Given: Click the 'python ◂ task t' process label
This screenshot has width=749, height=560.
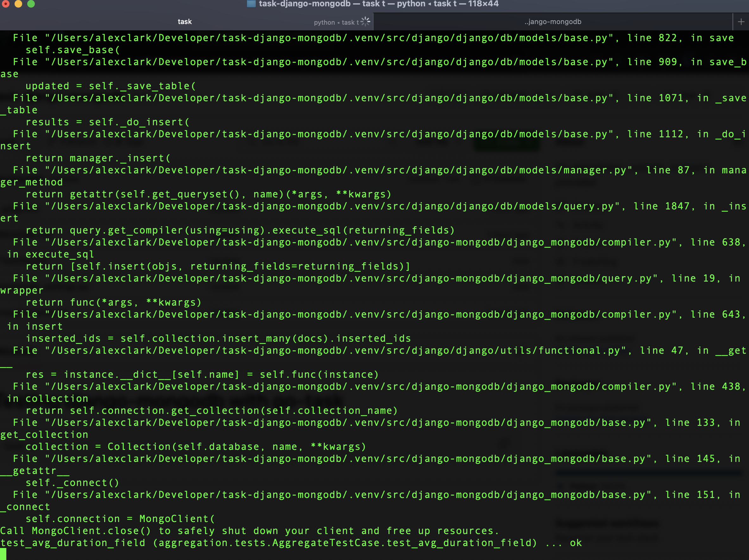Looking at the screenshot, I should [x=336, y=22].
